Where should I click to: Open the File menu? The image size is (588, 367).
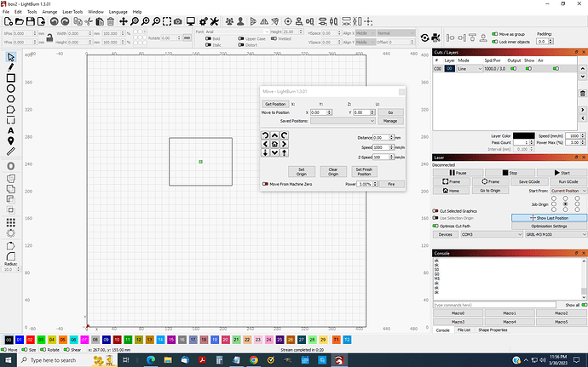point(6,12)
